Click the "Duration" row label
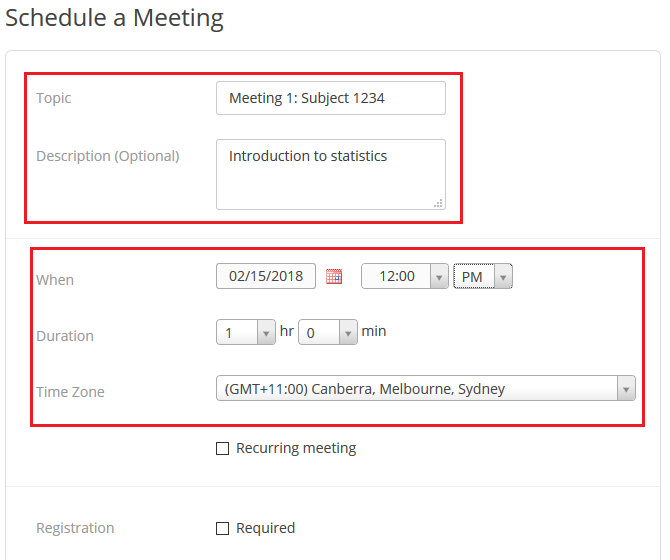Image resolution: width=670 pixels, height=560 pixels. 65,336
